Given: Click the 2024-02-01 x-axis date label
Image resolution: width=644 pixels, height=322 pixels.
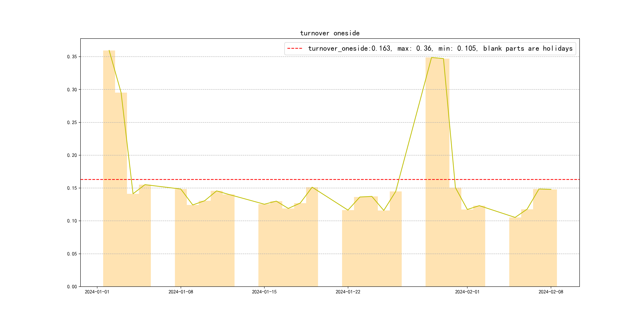Looking at the screenshot, I should click(467, 292).
